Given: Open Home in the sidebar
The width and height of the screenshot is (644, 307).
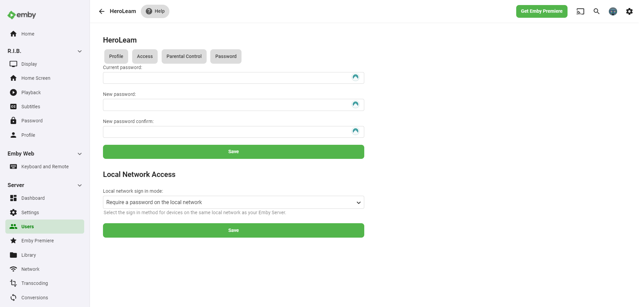Looking at the screenshot, I should point(45,34).
